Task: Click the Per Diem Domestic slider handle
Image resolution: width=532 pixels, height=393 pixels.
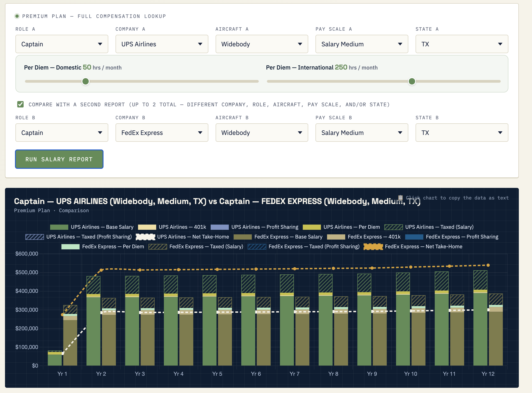Action: 86,81
